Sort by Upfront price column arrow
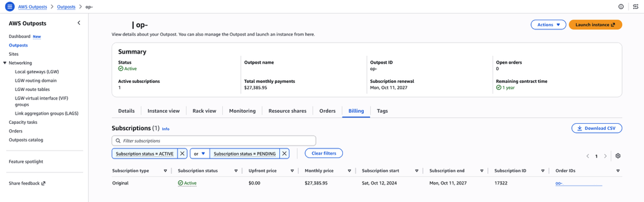 (292, 171)
